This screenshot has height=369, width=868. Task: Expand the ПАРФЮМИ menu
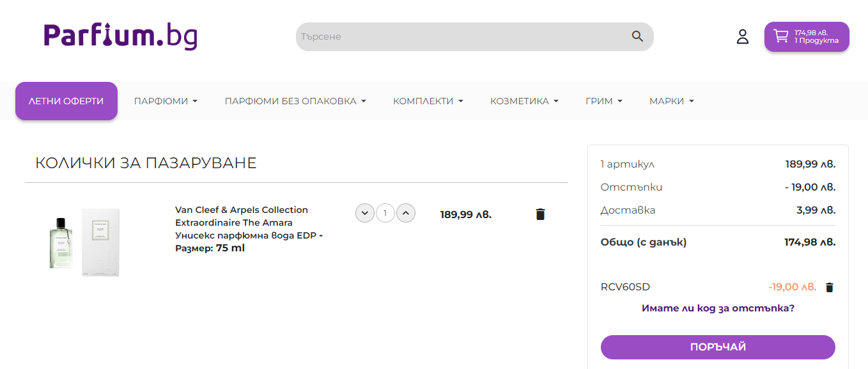click(x=166, y=101)
